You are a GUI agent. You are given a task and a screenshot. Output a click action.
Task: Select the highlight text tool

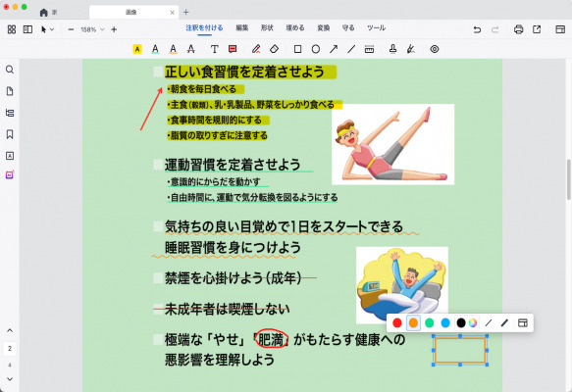pos(137,49)
